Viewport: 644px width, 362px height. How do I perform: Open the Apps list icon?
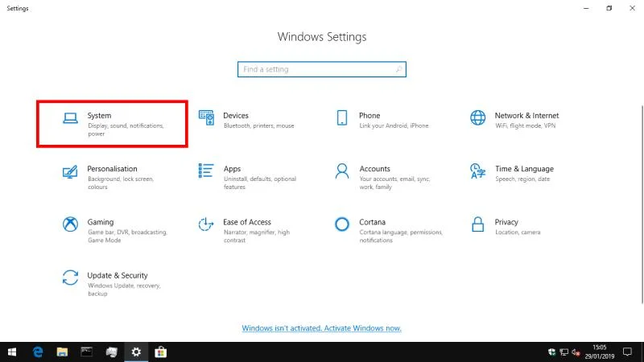pos(206,171)
